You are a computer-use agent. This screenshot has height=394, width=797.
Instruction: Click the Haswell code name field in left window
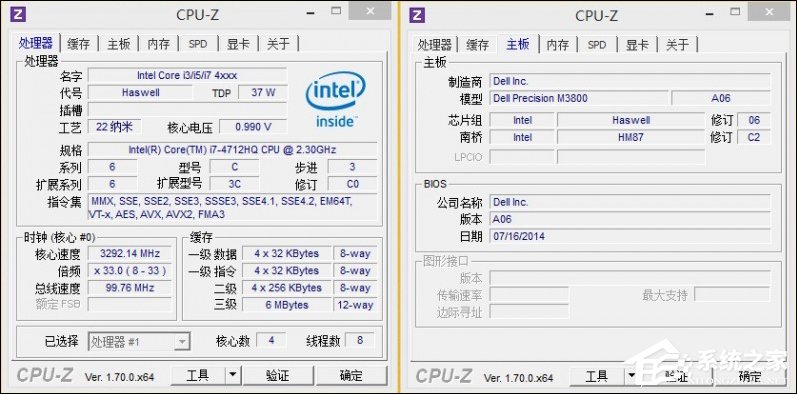point(140,93)
